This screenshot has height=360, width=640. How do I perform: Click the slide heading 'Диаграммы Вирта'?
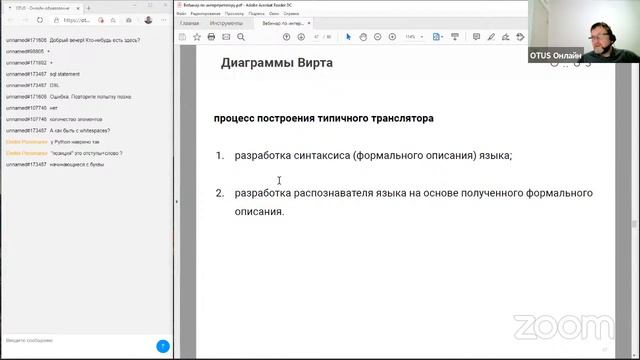(277, 63)
